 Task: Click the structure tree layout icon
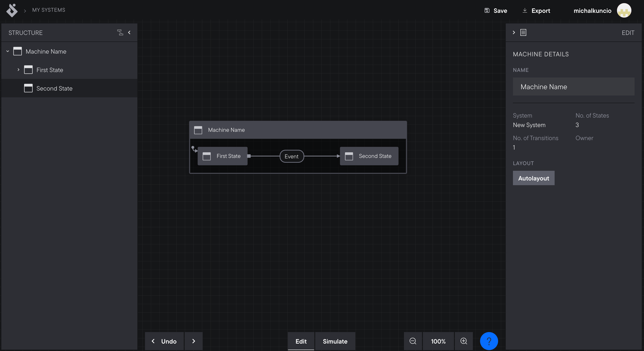click(120, 32)
